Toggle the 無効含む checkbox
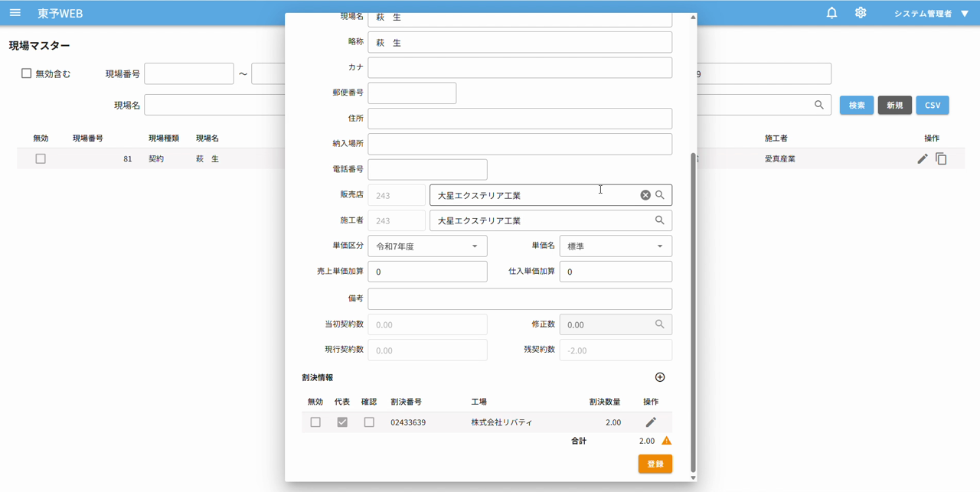This screenshot has height=492, width=980. (x=26, y=73)
